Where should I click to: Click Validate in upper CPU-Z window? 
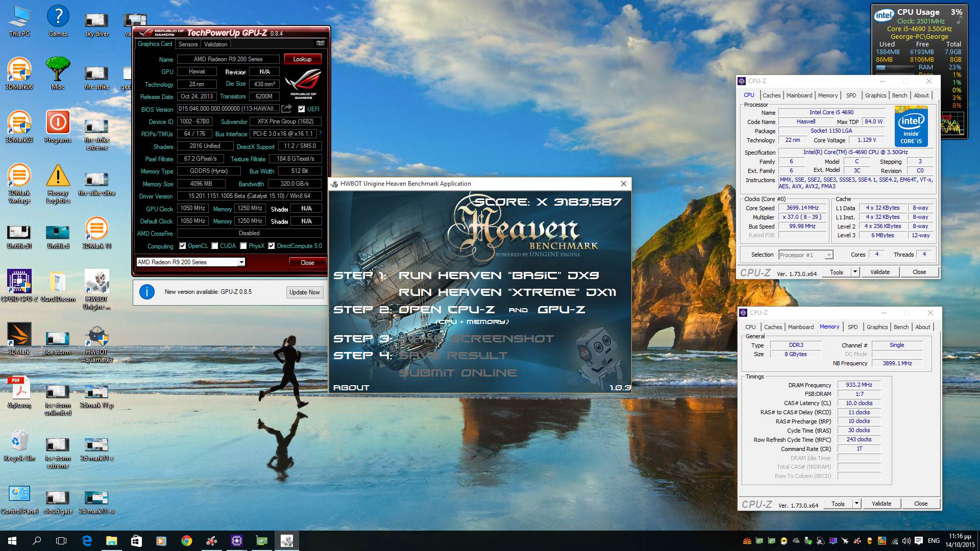click(880, 272)
